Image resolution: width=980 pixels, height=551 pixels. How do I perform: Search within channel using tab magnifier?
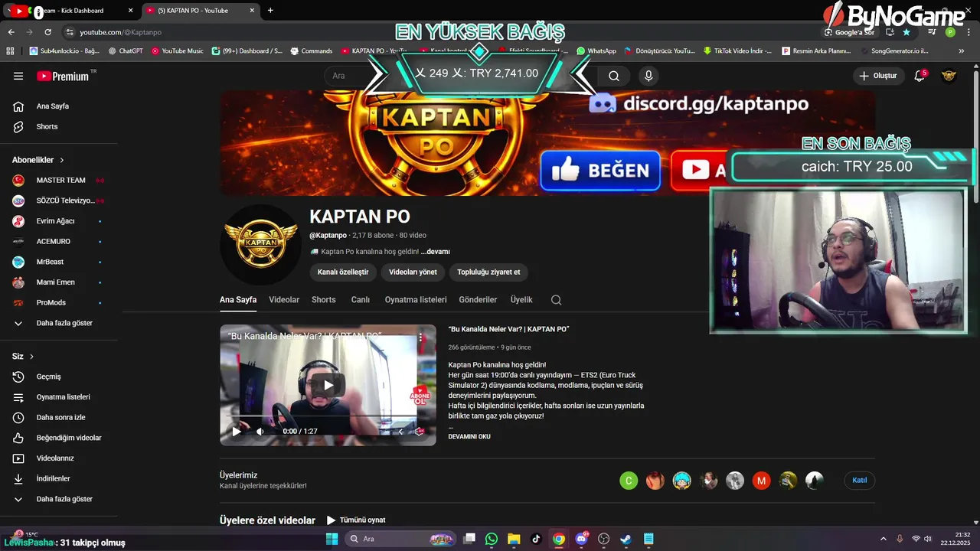pyautogui.click(x=556, y=300)
